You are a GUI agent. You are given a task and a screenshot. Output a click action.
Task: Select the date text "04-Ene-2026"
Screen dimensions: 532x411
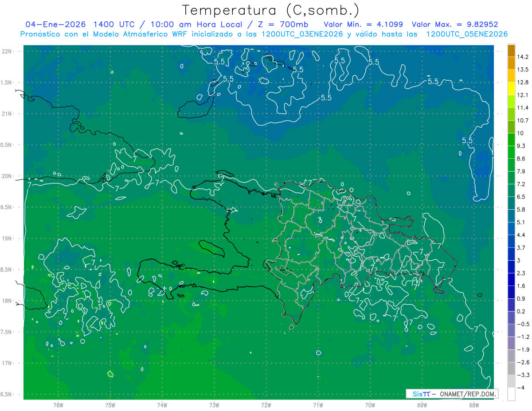click(55, 24)
